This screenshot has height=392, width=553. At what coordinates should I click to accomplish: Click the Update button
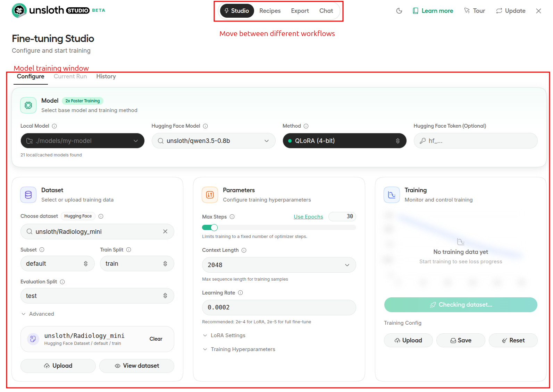pos(511,11)
